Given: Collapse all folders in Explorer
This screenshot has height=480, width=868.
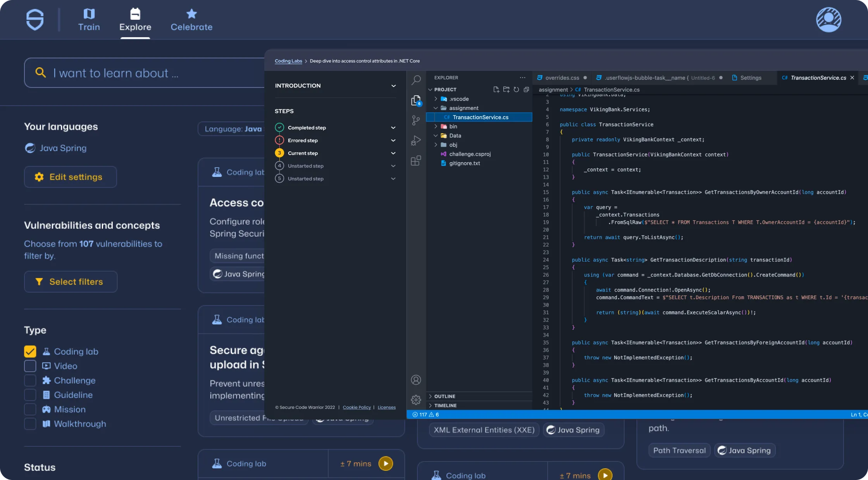Looking at the screenshot, I should click(526, 89).
